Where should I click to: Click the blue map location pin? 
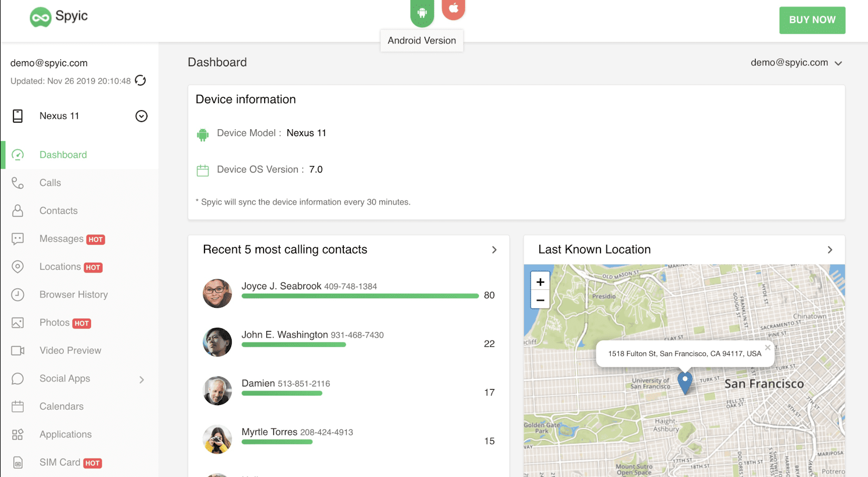point(685,381)
